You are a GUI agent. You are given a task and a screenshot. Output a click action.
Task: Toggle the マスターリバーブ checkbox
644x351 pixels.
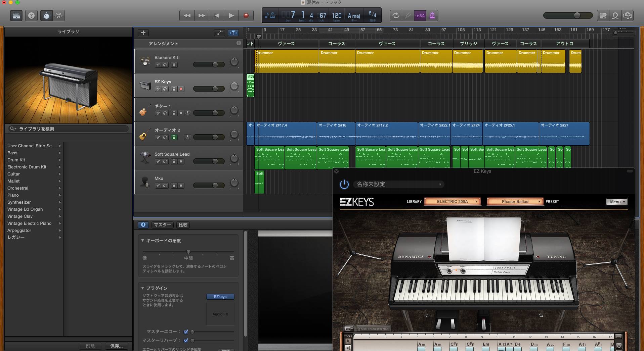click(x=186, y=340)
